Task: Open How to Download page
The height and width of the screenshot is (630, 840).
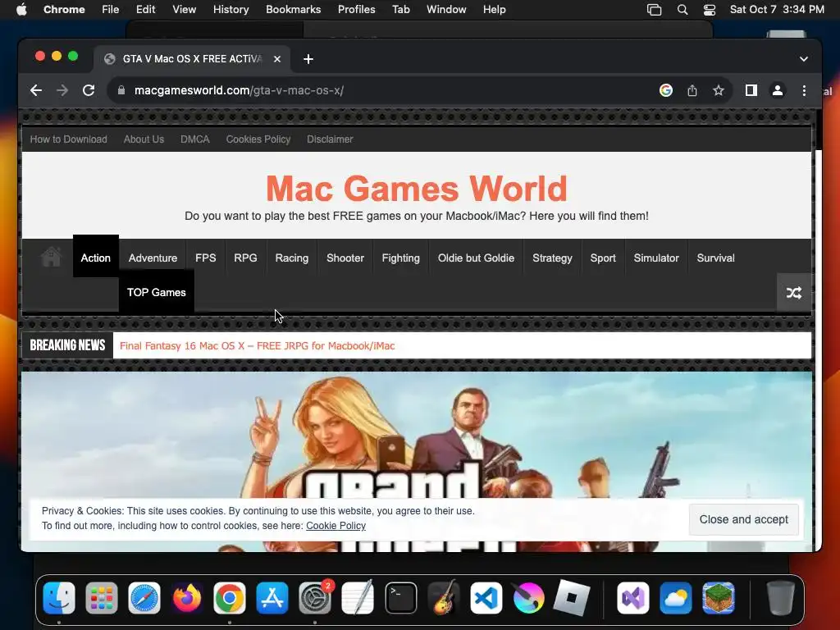Action: click(69, 139)
